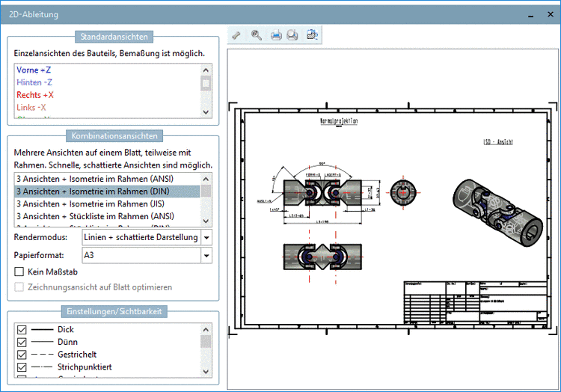The image size is (561, 392).
Task: Click the bottom top-view drawing in preview
Action: tap(322, 257)
